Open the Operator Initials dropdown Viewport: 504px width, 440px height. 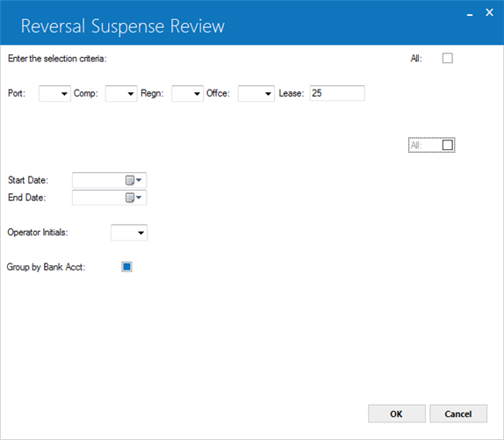point(129,233)
